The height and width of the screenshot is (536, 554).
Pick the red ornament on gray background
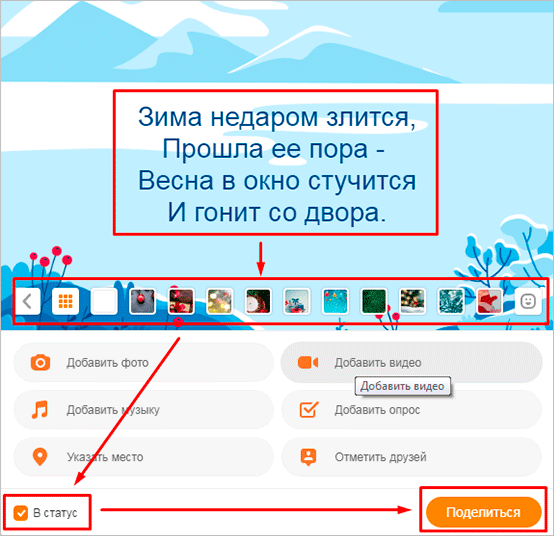click(x=142, y=301)
